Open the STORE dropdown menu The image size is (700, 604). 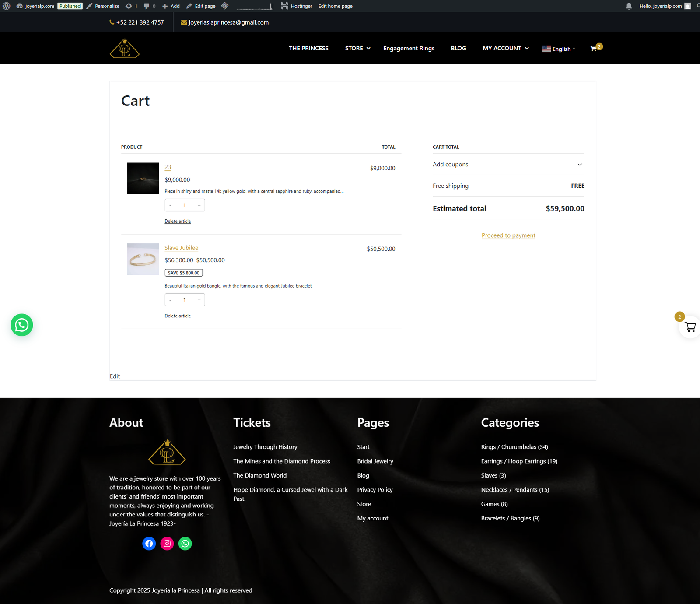pos(357,49)
